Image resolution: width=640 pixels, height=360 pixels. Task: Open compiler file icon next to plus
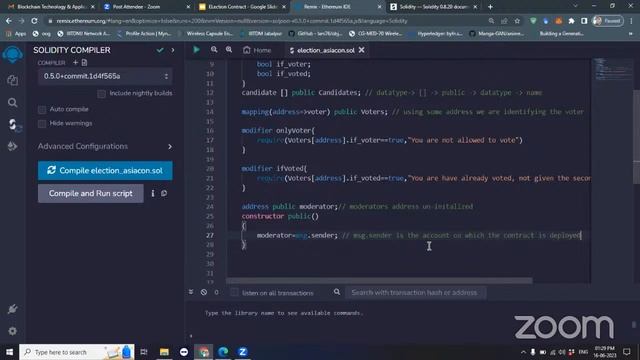84,62
